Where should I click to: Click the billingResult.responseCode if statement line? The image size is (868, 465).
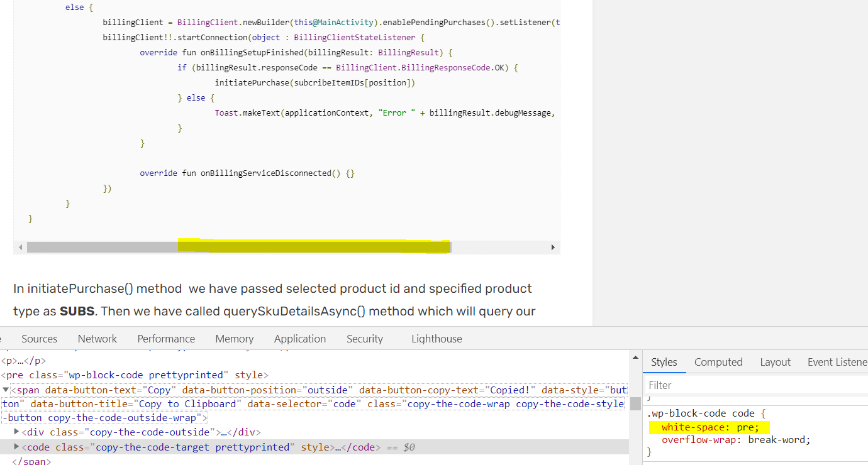coord(348,67)
